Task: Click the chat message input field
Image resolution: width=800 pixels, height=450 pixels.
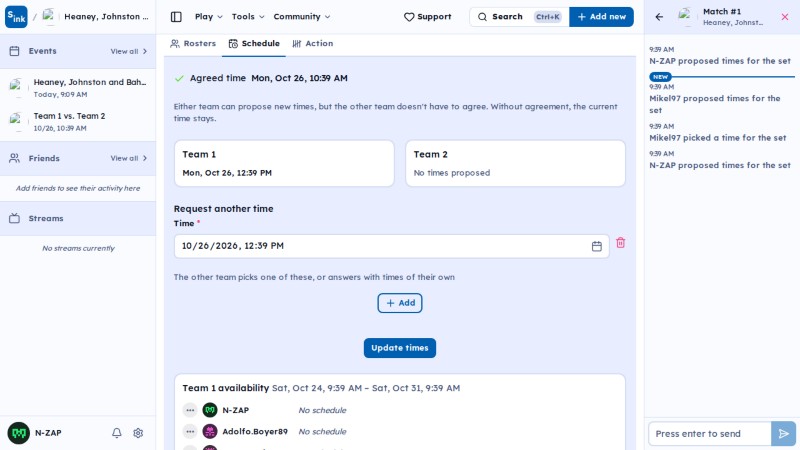Action: pyautogui.click(x=709, y=434)
